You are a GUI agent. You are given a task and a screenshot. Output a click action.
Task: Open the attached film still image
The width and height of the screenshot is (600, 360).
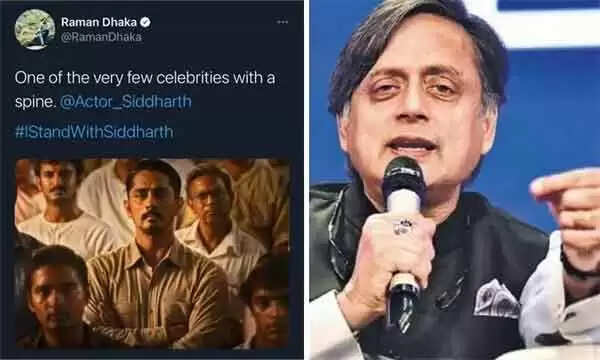pyautogui.click(x=152, y=254)
